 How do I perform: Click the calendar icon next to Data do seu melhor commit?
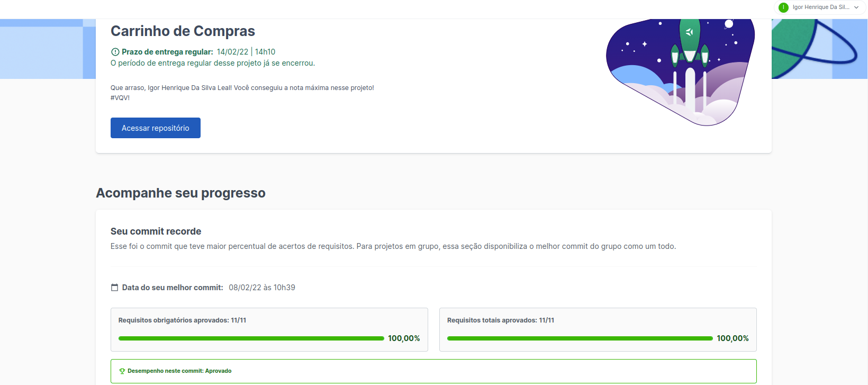pos(114,288)
